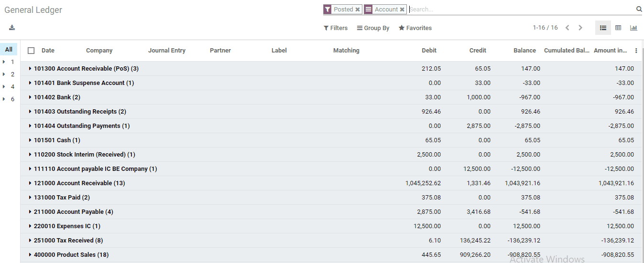Image resolution: width=644 pixels, height=263 pixels.
Task: Click the download export icon
Action: [12, 28]
